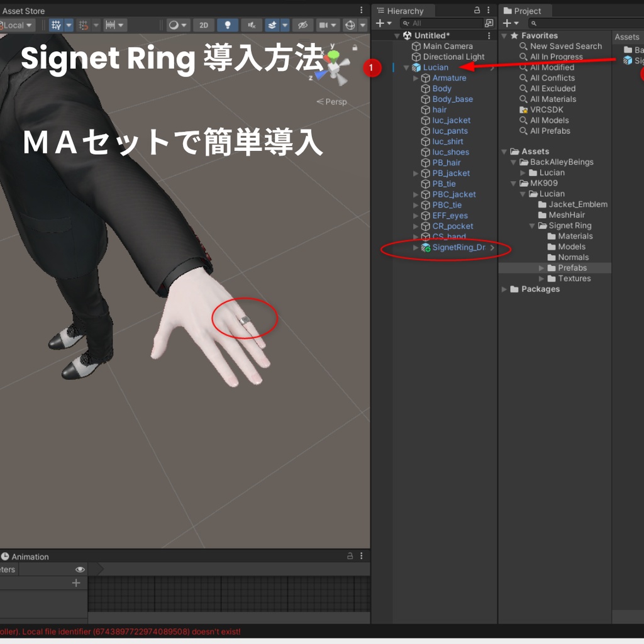Click the grid snapping increment icon
The width and height of the screenshot is (644, 644).
point(84,25)
